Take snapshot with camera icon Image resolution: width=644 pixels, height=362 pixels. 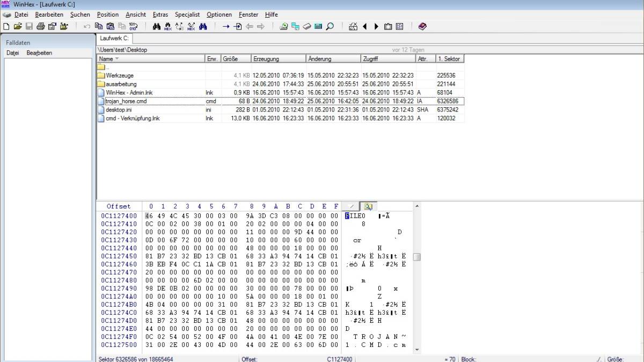388,26
